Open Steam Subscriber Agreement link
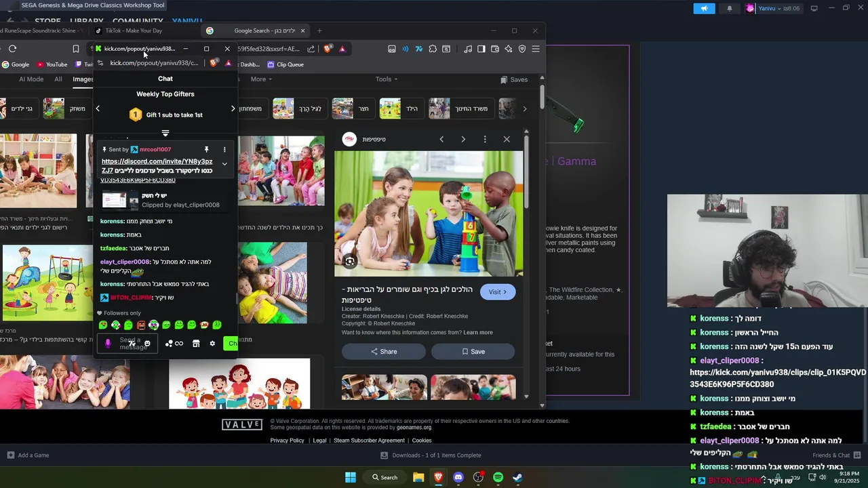Image resolution: width=868 pixels, height=488 pixels. click(369, 441)
